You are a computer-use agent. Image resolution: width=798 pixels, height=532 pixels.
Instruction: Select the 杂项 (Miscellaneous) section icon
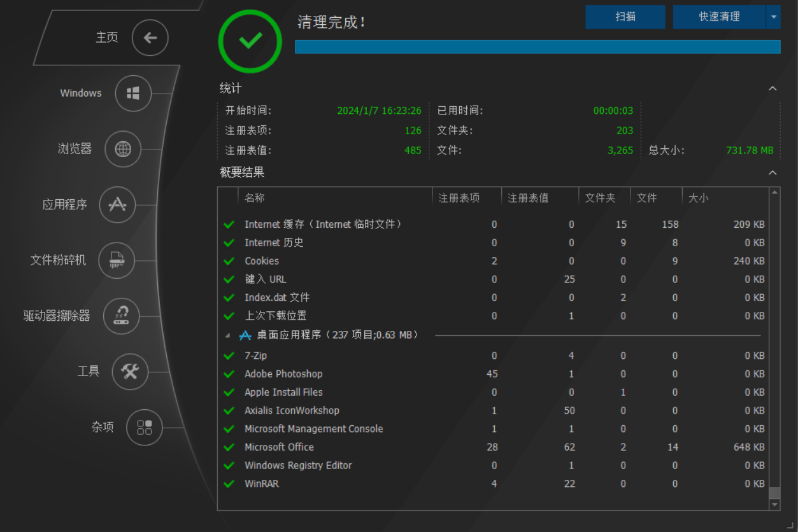tap(144, 428)
